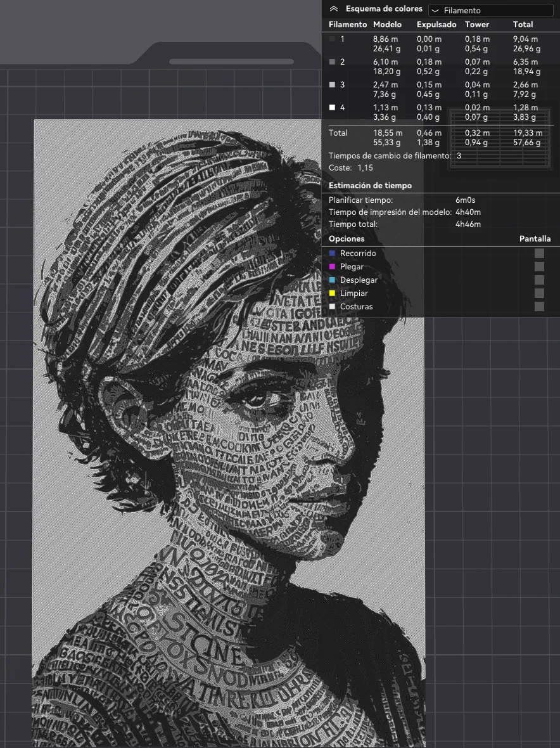Toggle the Costuras display checkbox
This screenshot has width=560, height=748.
click(539, 307)
